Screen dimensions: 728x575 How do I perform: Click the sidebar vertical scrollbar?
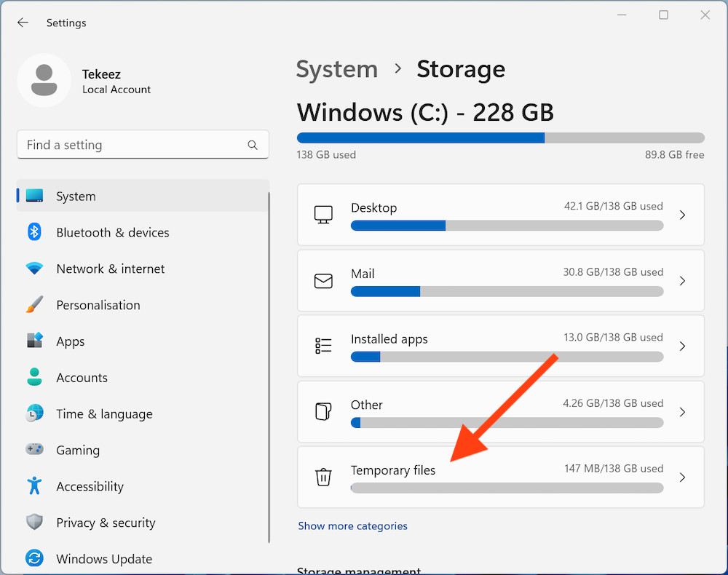[x=269, y=367]
